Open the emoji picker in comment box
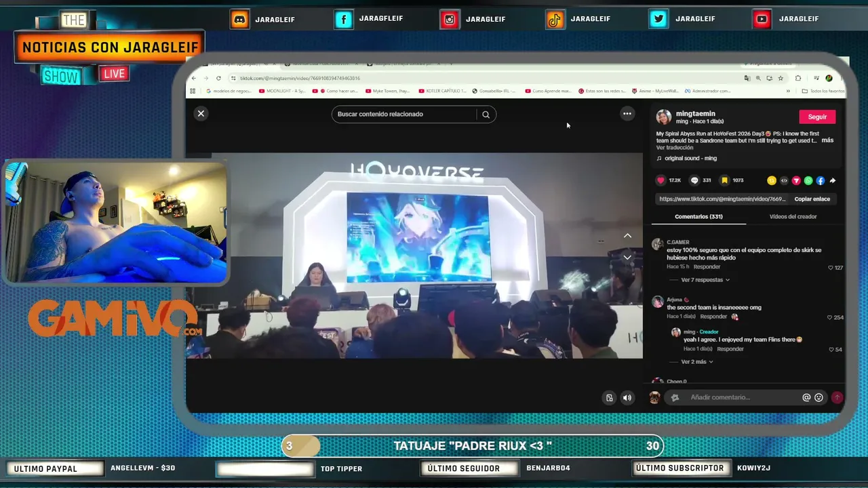Image resolution: width=868 pixels, height=488 pixels. [818, 398]
